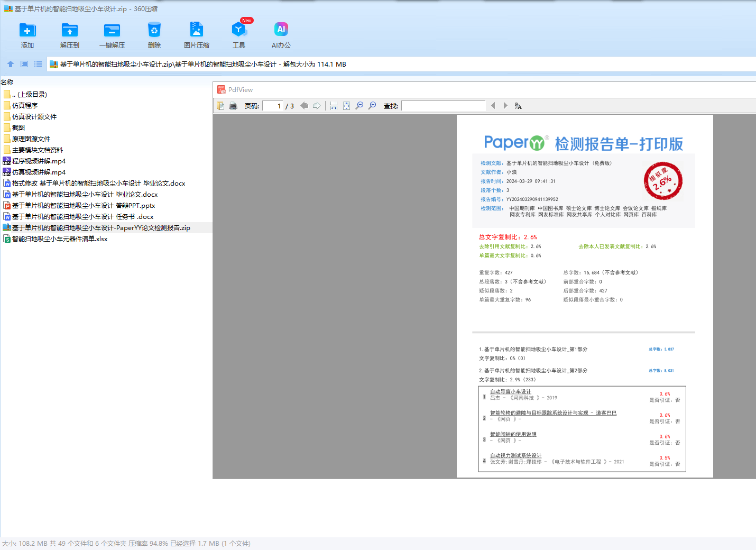Toggle the preview pane view icon

pos(24,64)
